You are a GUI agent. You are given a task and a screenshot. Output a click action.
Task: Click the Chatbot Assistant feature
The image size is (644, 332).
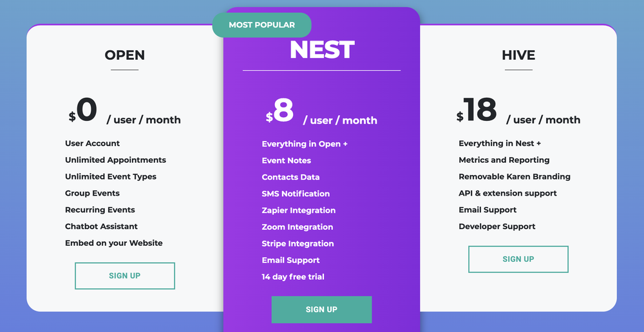coord(102,226)
